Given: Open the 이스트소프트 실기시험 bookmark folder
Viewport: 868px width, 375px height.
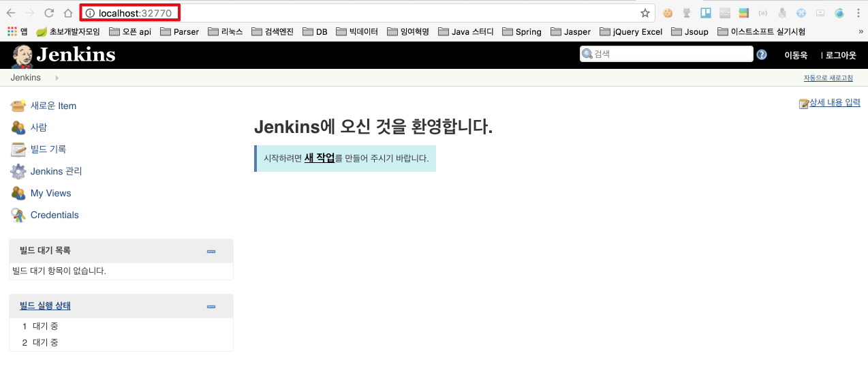Looking at the screenshot, I should tap(761, 31).
